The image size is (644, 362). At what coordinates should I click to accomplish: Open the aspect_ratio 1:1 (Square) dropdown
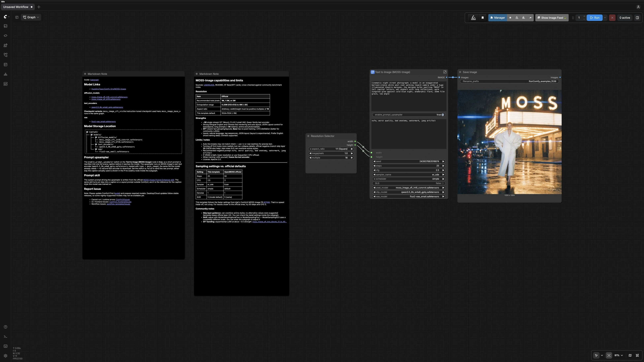331,149
